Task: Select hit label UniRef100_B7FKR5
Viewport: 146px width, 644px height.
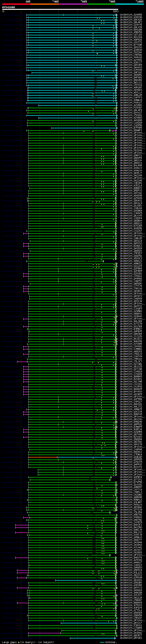Action: click(x=131, y=128)
